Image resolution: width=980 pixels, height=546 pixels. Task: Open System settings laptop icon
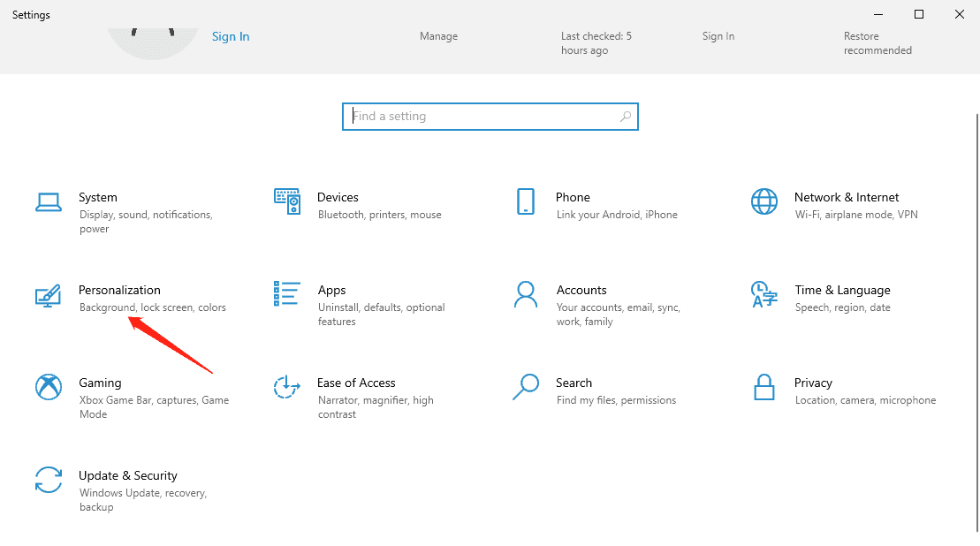pos(48,202)
